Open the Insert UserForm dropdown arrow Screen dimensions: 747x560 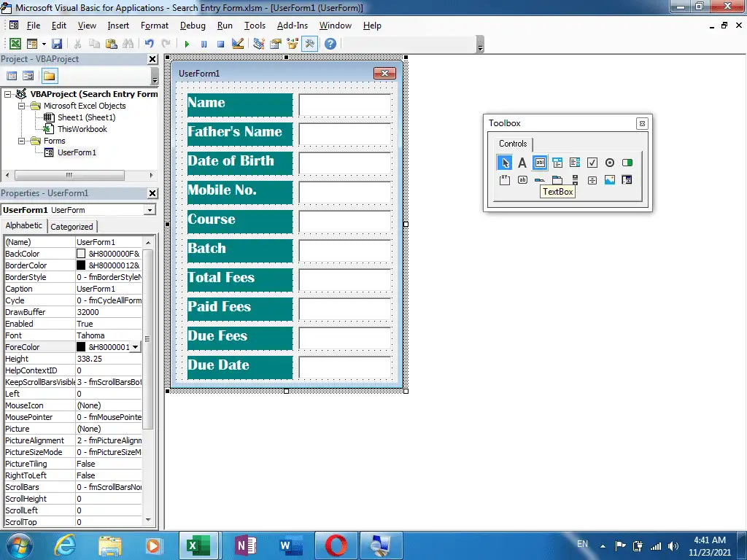pyautogui.click(x=44, y=44)
